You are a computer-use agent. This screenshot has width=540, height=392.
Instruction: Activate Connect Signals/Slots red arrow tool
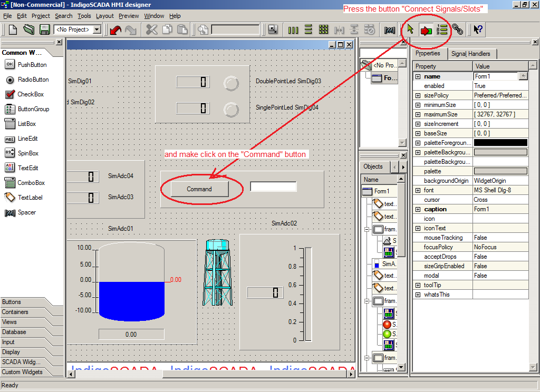[426, 30]
